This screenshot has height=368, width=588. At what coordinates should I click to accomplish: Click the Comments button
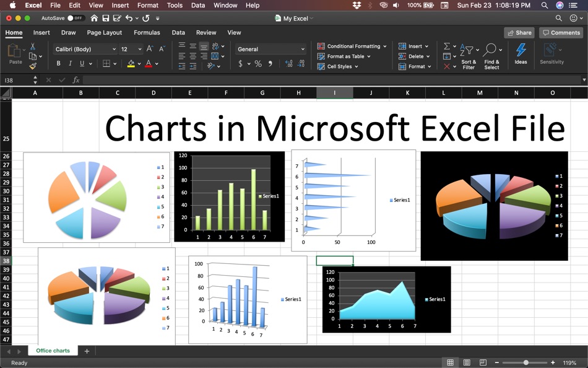pyautogui.click(x=561, y=33)
